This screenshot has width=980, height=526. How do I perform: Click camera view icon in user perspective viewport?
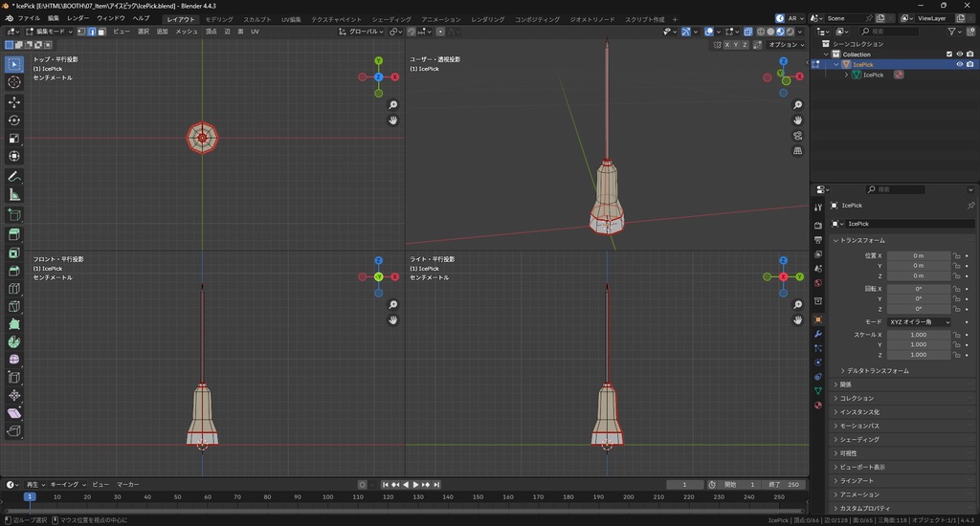click(797, 136)
